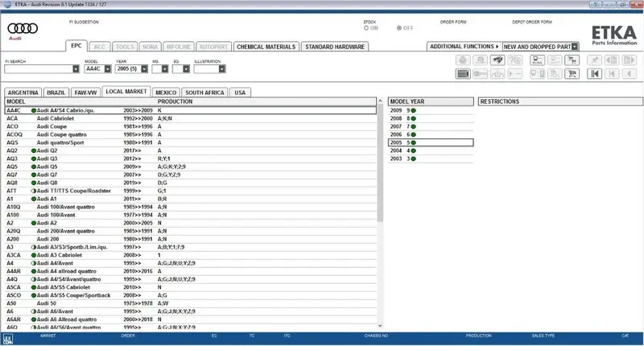Click the question mark help icon
The height and width of the screenshot is (346, 644).
point(514,60)
